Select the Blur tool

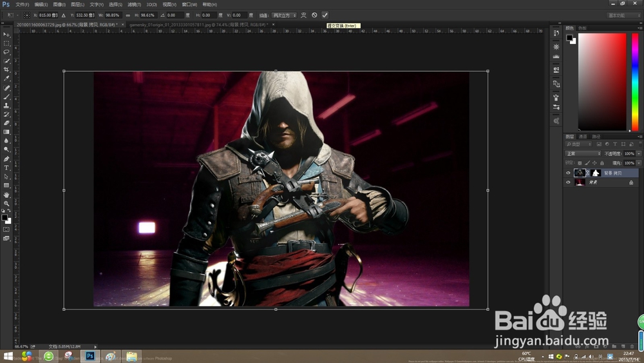click(6, 141)
